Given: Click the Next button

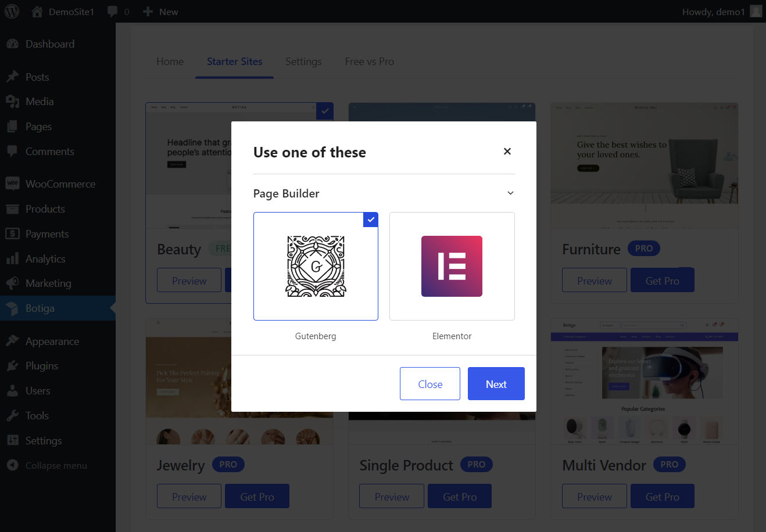Looking at the screenshot, I should (x=496, y=384).
